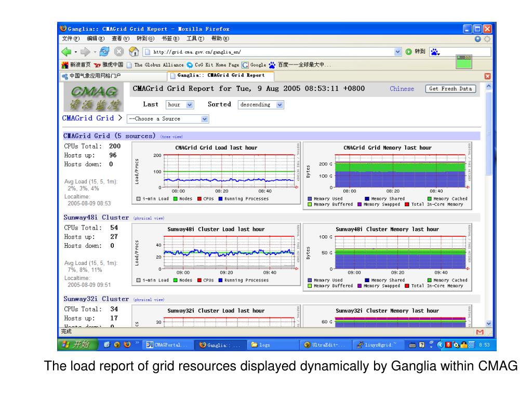Click the Stop loading icon

119,51
